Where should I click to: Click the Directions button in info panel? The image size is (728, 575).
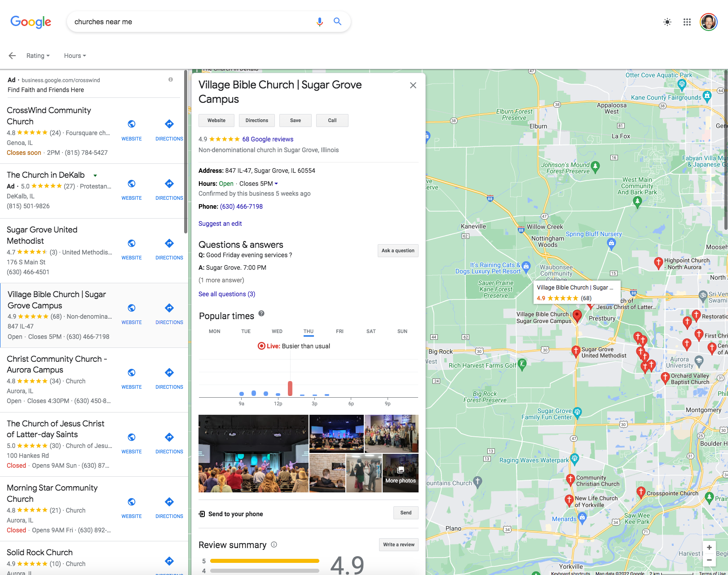click(x=257, y=120)
